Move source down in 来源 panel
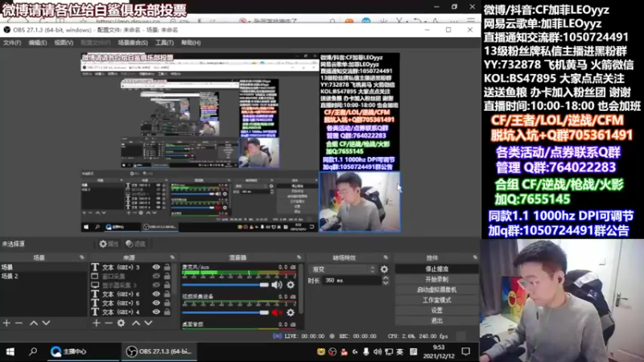Image resolution: width=644 pixels, height=362 pixels. point(148,323)
